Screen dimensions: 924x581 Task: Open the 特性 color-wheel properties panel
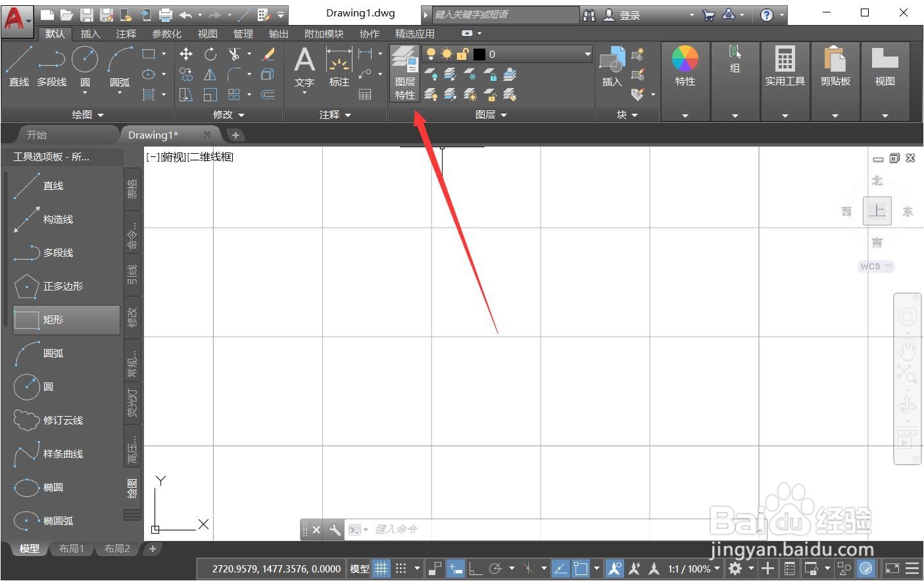click(685, 67)
